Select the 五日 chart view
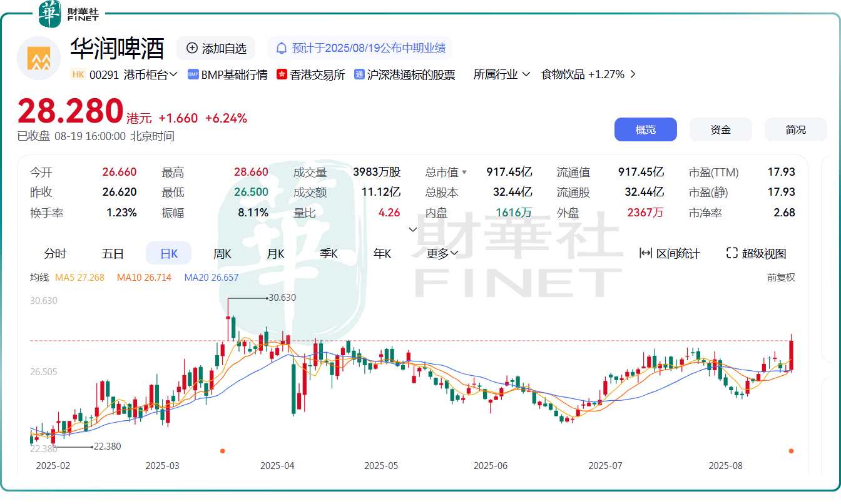Image resolution: width=841 pixels, height=504 pixels. point(113,253)
